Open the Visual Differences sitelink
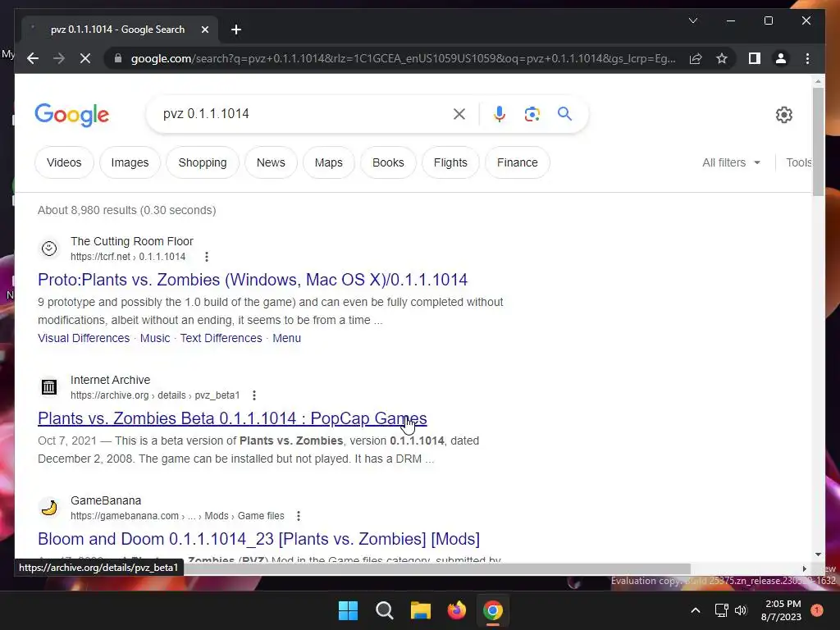Screen dimensions: 840x630 point(84,338)
